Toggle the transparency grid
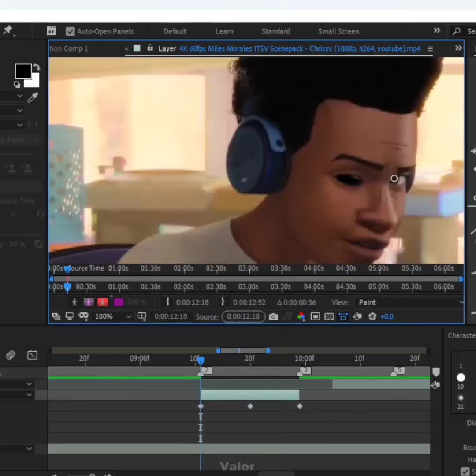476x476 pixels. [329, 316]
